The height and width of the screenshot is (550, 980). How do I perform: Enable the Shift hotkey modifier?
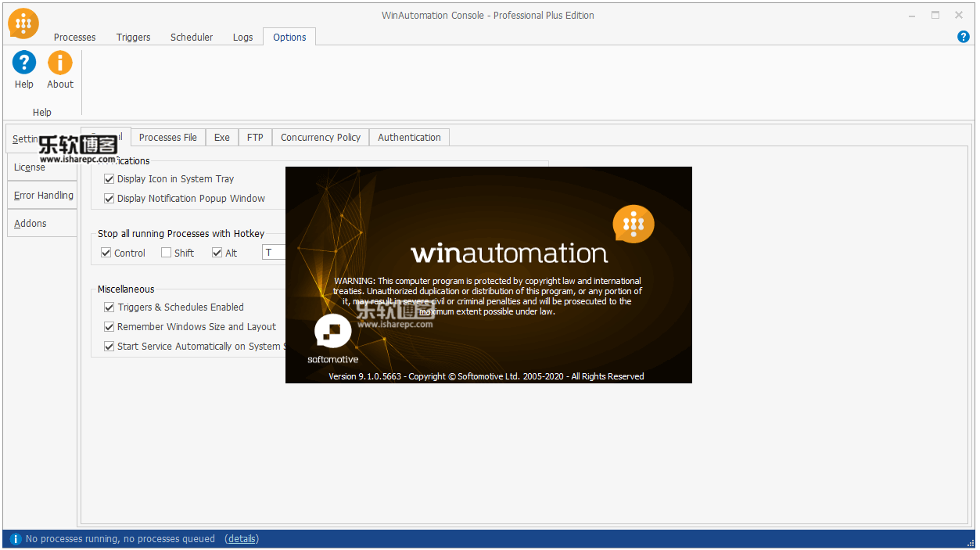(166, 253)
